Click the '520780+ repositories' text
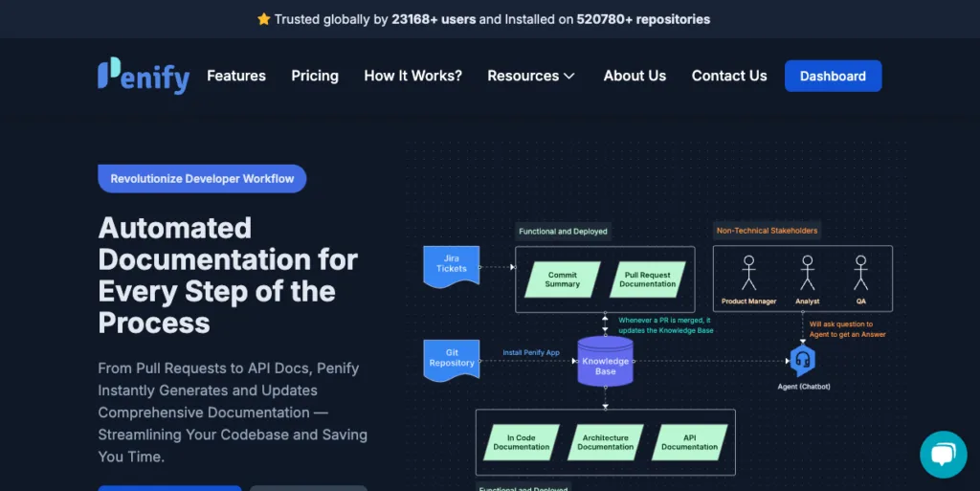Screen dimensions: 980x491 [643, 19]
